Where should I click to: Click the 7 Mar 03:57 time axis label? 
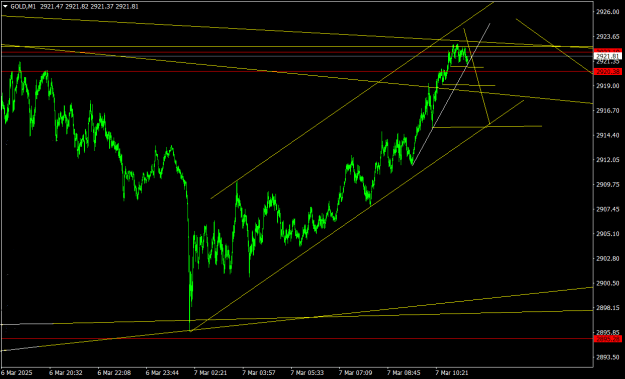tap(259, 373)
